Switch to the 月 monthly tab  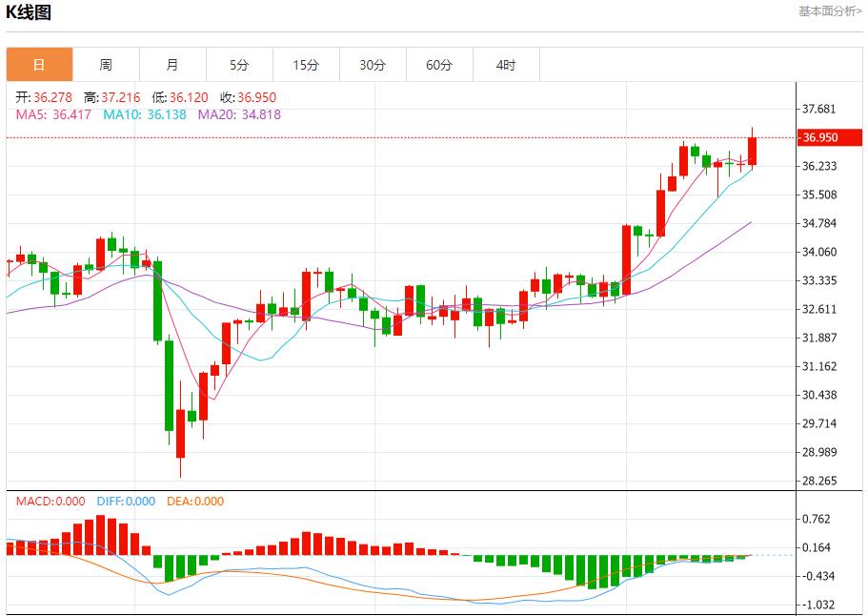[172, 65]
